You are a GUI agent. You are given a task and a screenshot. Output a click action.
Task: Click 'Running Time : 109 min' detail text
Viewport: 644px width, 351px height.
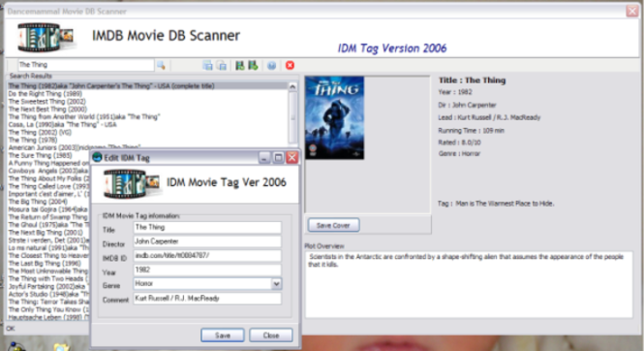[471, 131]
